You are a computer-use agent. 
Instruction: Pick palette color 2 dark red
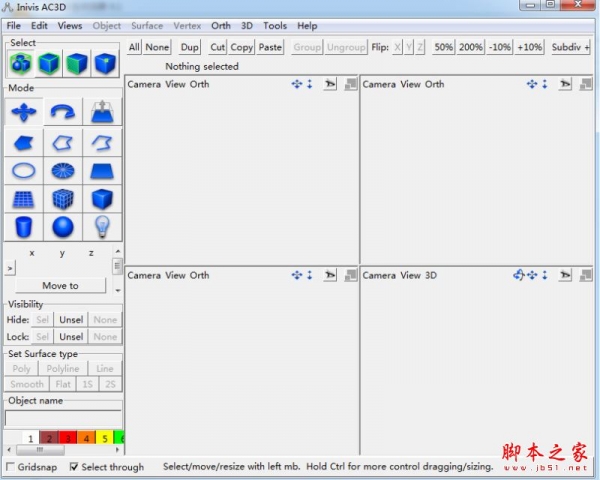tap(49, 438)
